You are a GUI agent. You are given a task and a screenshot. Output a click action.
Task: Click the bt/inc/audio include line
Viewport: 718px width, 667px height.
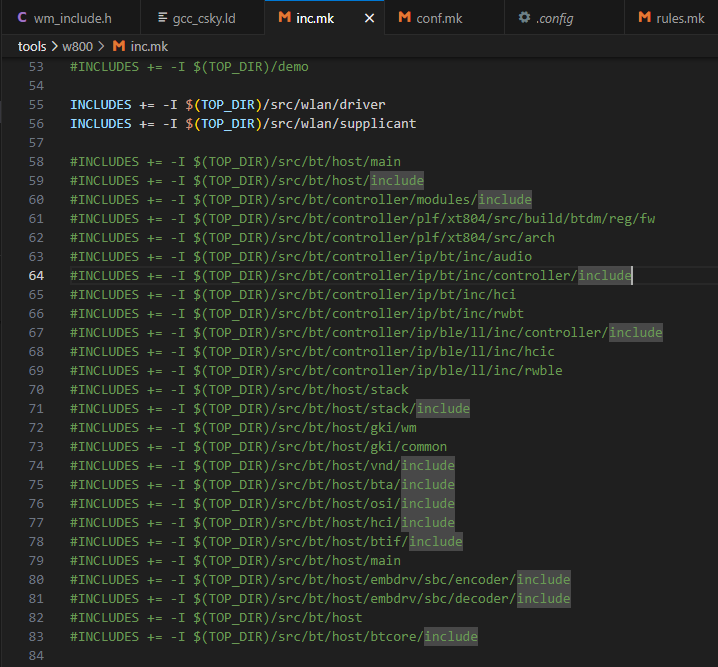[x=301, y=257]
